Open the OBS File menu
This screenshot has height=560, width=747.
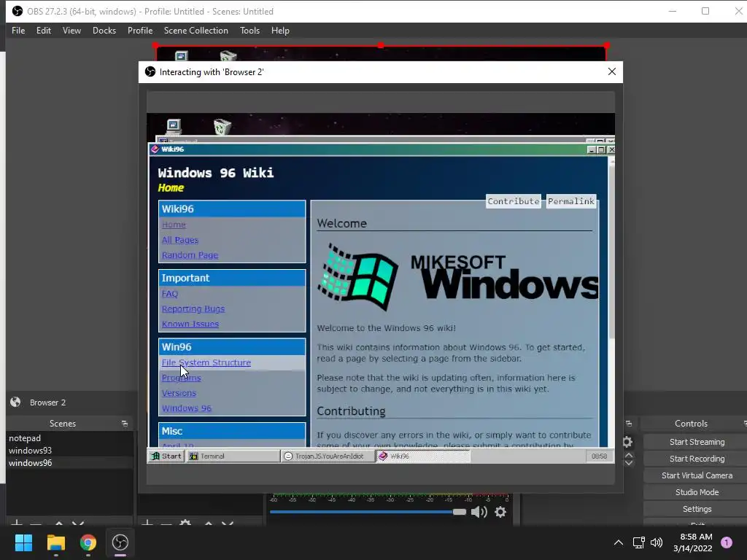pyautogui.click(x=18, y=31)
